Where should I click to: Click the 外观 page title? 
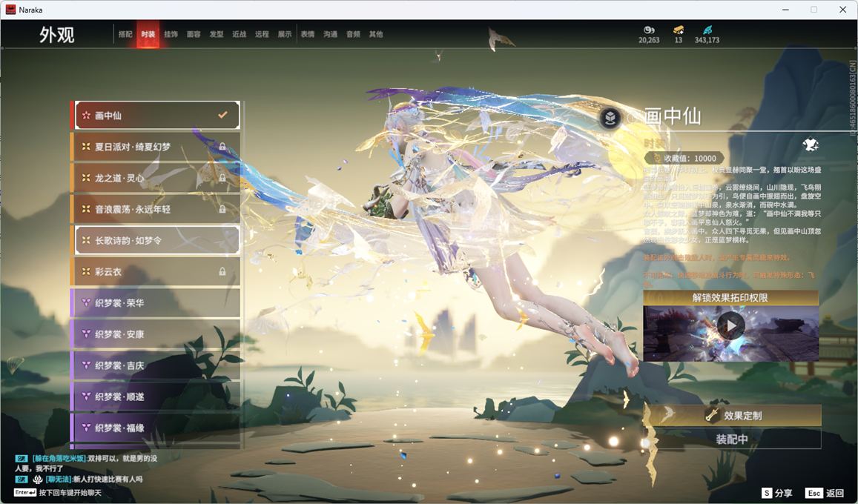(x=57, y=34)
